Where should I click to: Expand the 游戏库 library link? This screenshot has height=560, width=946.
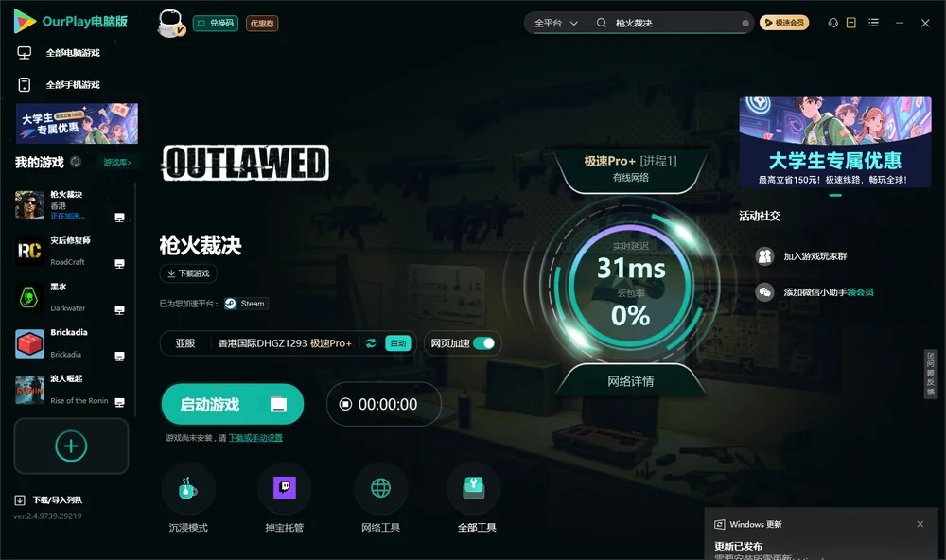click(117, 163)
